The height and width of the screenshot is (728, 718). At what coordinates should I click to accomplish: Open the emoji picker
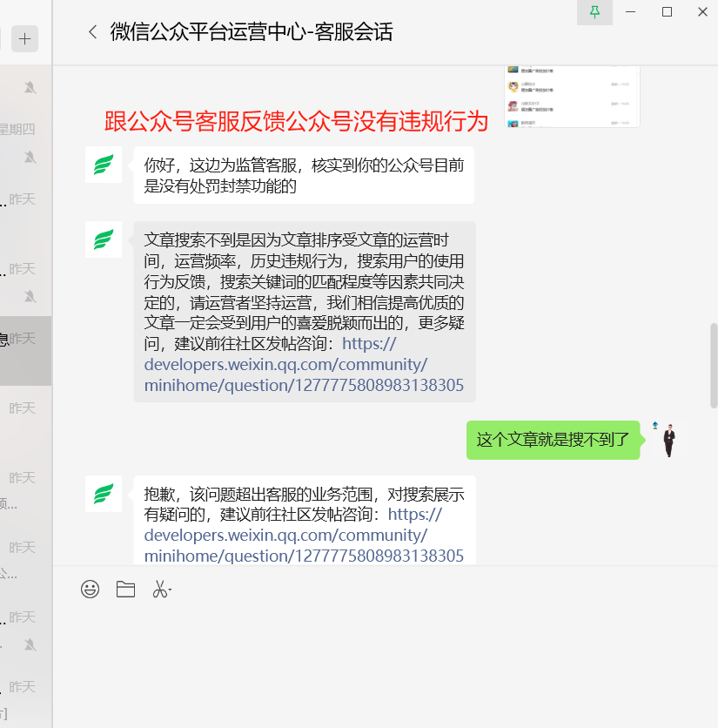click(x=90, y=590)
